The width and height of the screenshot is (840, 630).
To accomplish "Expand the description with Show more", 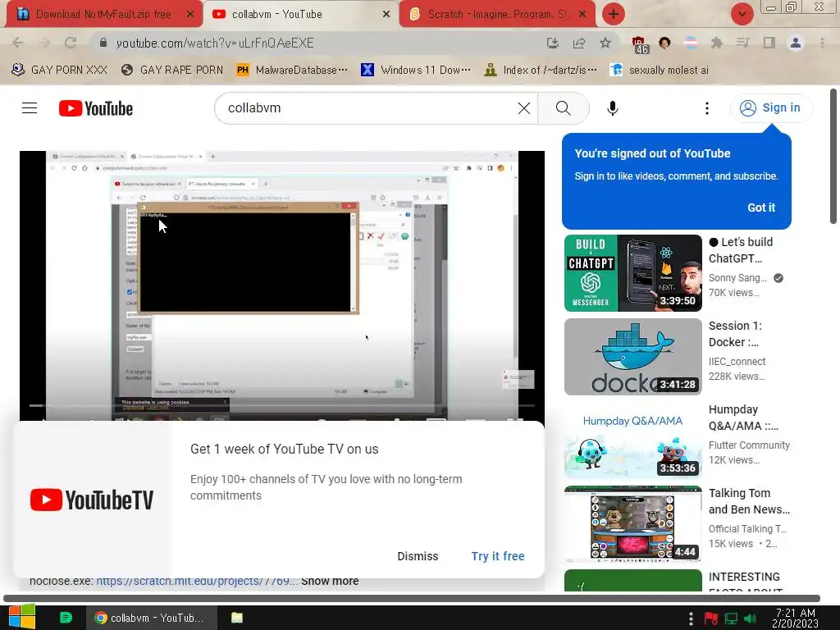I will coord(330,582).
